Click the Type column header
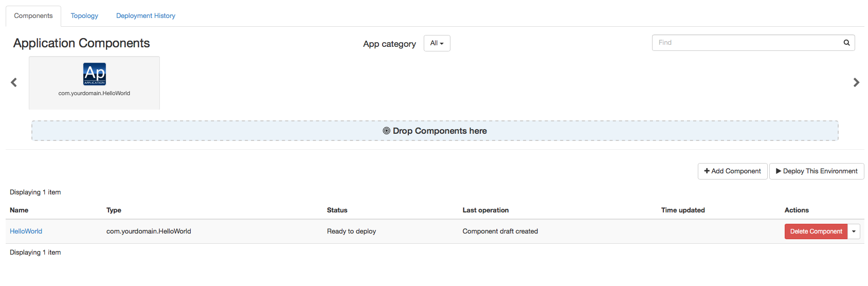The width and height of the screenshot is (868, 286). click(114, 210)
